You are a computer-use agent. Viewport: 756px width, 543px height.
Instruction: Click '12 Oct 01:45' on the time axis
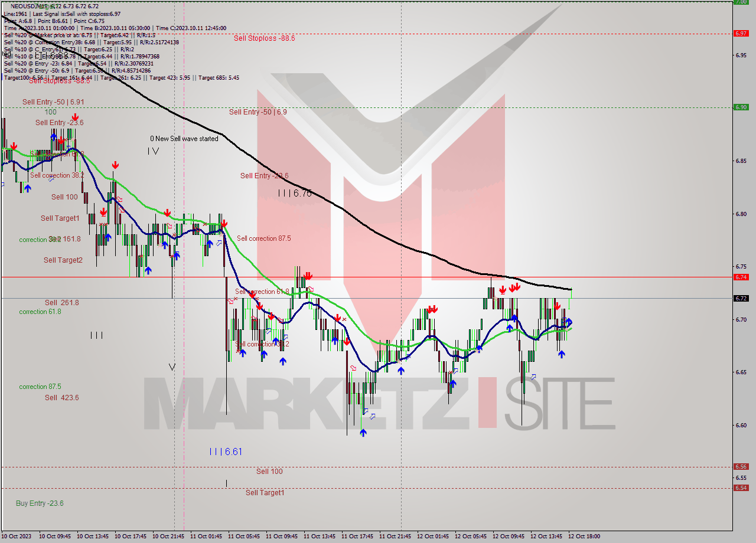click(x=433, y=537)
